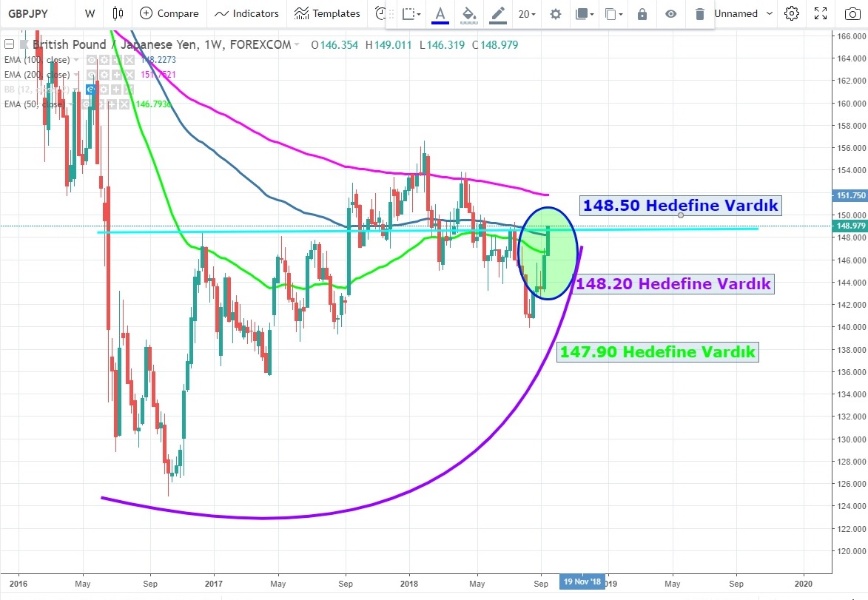Enter fullscreen mode with the expand icon
868x600 pixels.
click(x=820, y=13)
